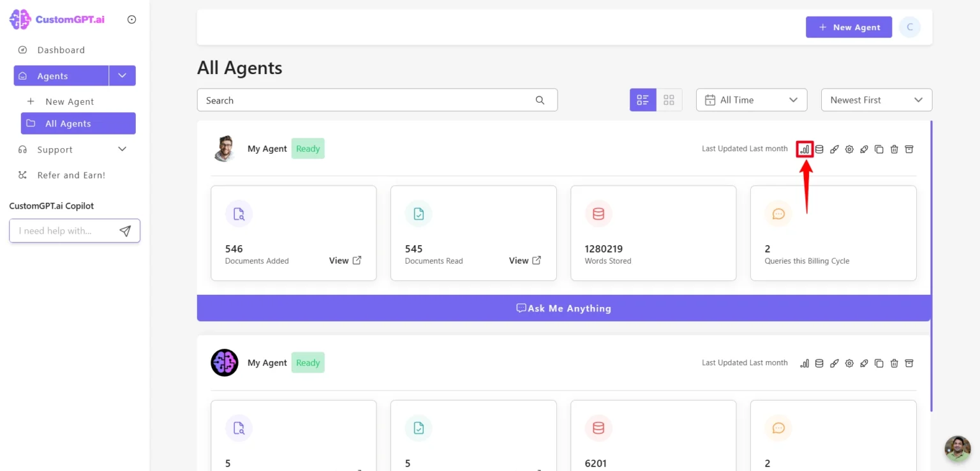Expand the Agents menu chevron
This screenshot has width=980, height=471.
[122, 76]
